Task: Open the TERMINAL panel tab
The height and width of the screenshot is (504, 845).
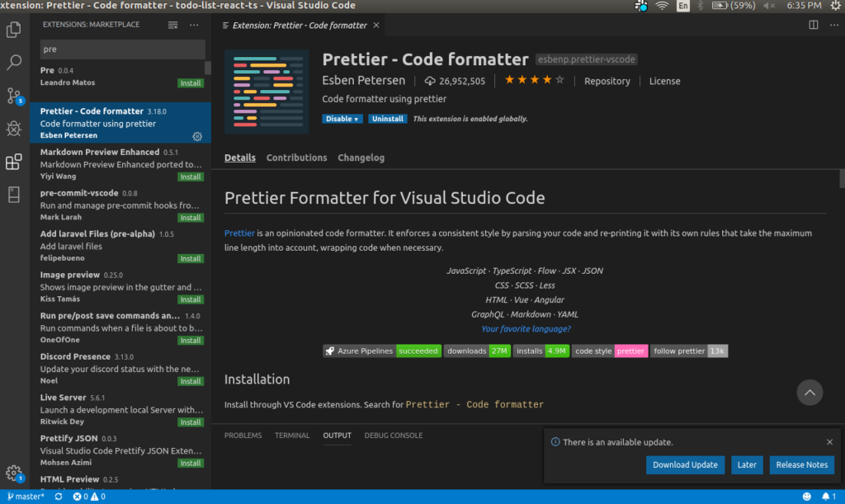Action: pyautogui.click(x=292, y=435)
